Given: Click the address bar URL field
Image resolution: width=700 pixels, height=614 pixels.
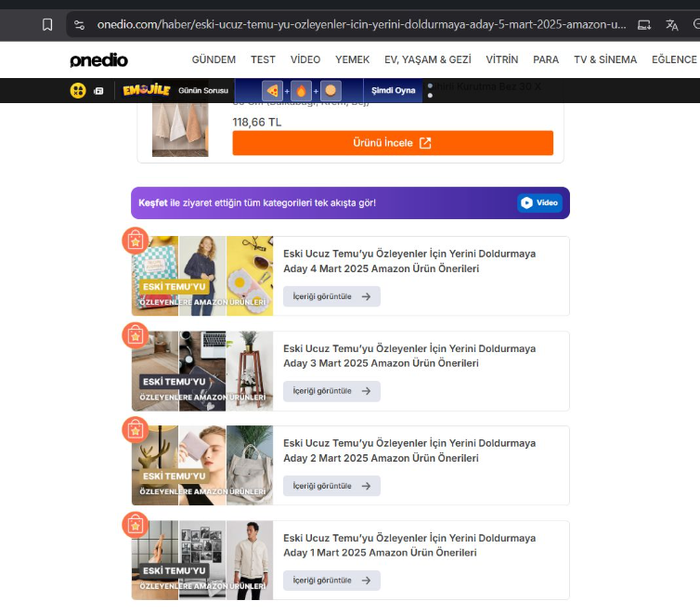Looking at the screenshot, I should (x=361, y=24).
